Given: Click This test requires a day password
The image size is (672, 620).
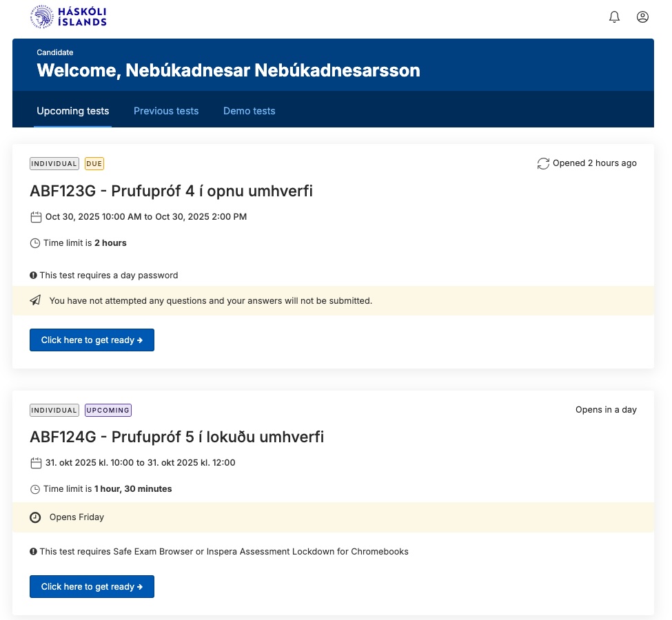Looking at the screenshot, I should [x=109, y=275].
